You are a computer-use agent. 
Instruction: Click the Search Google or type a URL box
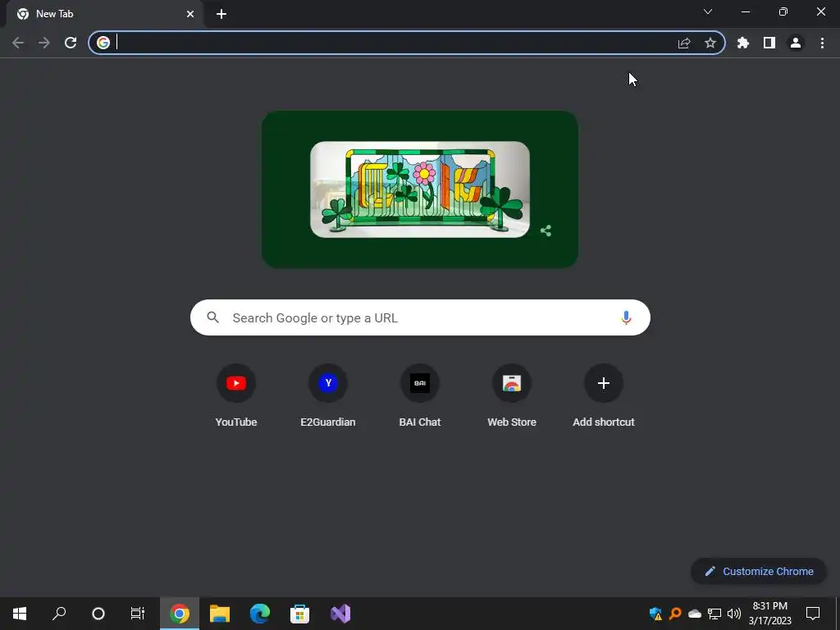pyautogui.click(x=420, y=317)
